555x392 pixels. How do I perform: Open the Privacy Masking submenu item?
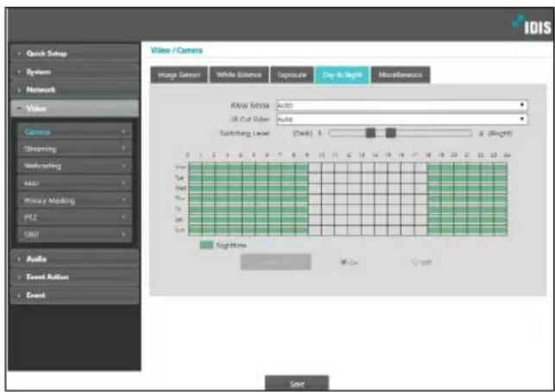[x=75, y=200]
